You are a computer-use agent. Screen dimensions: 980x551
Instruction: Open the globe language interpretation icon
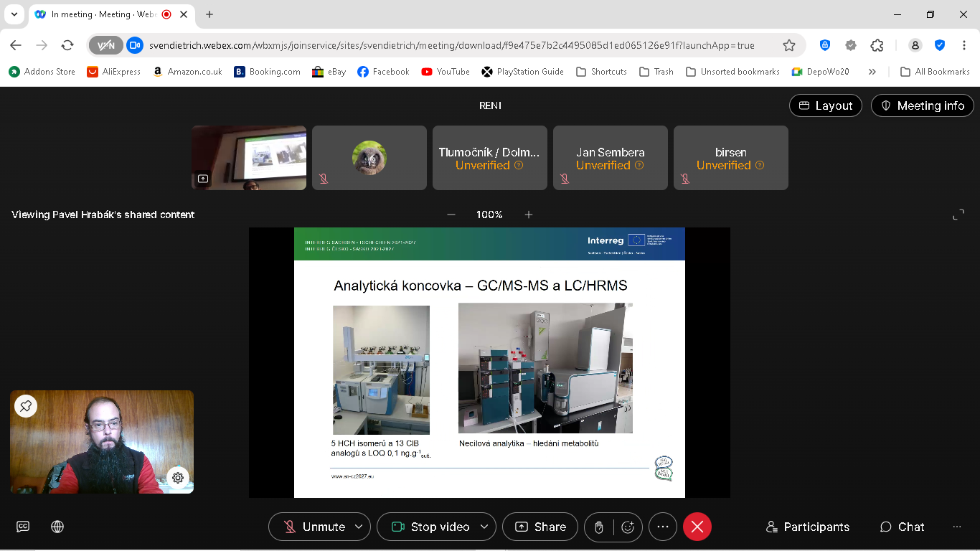click(57, 527)
